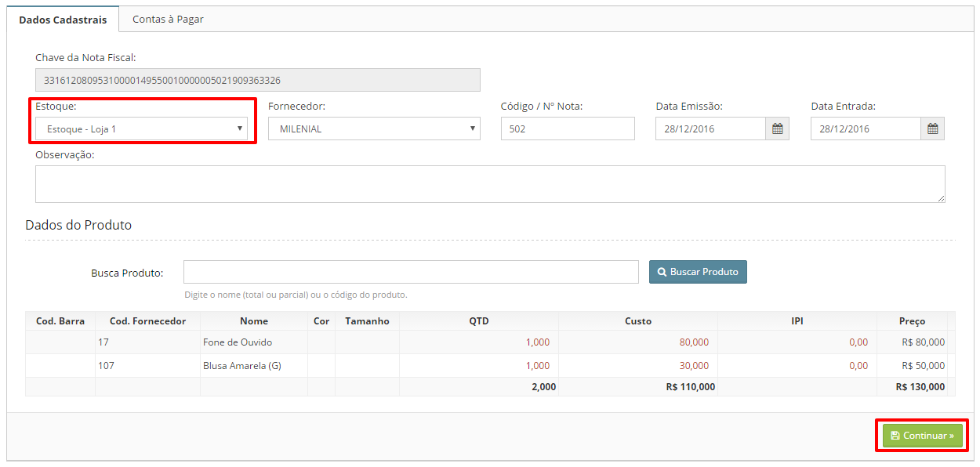Expand the Fornecedor dropdown showing MILENIAL
The width and height of the screenshot is (980, 467).
click(374, 129)
